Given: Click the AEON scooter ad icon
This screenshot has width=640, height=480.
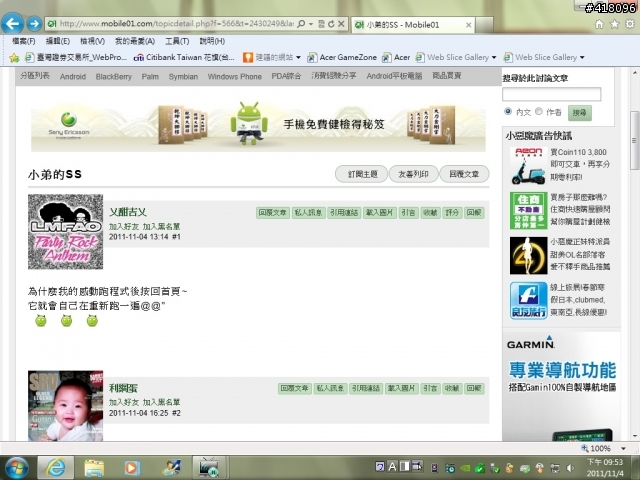Looking at the screenshot, I should (528, 166).
